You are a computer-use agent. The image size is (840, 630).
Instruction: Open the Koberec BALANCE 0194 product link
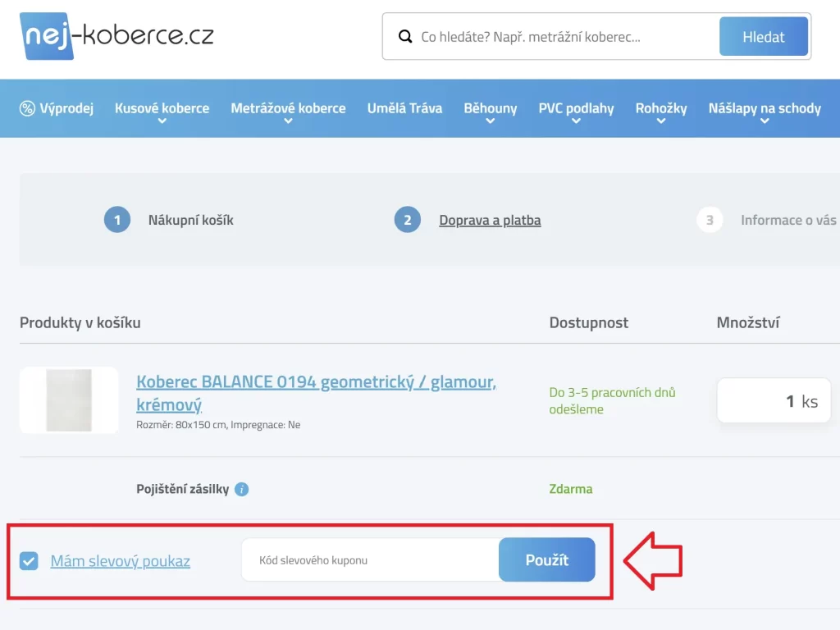(x=316, y=381)
